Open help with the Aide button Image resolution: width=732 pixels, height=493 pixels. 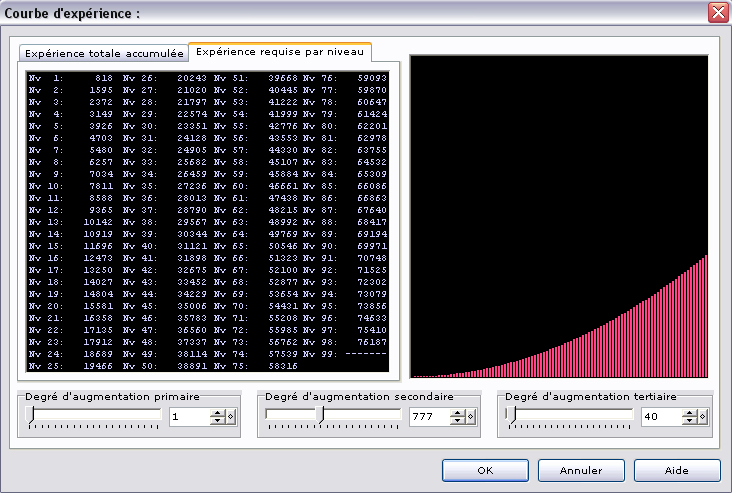tap(676, 470)
